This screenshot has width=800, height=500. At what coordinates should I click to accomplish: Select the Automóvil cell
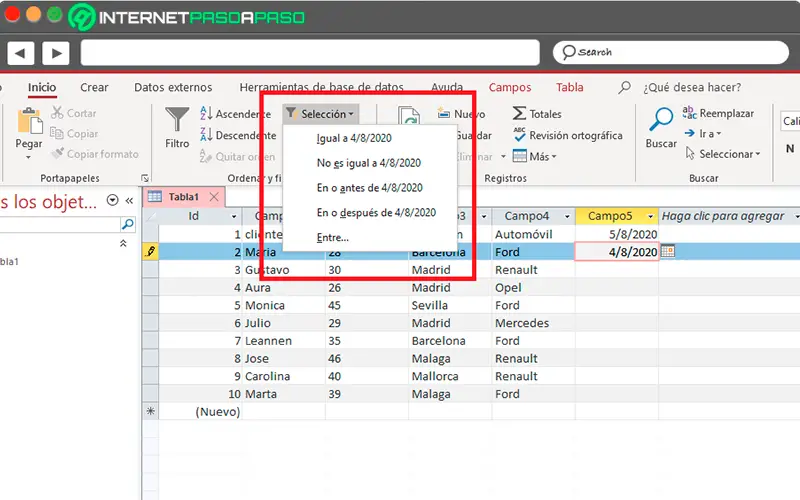tap(533, 234)
